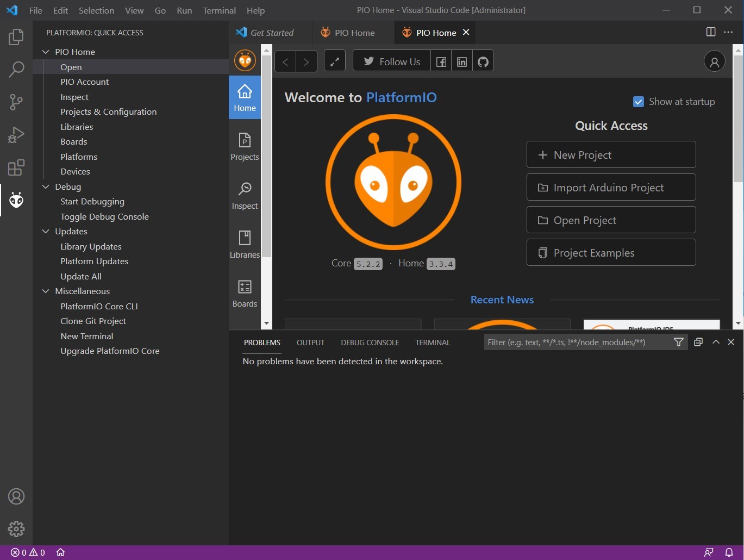Open Libraries in PIO Home sidebar

pyautogui.click(x=245, y=244)
